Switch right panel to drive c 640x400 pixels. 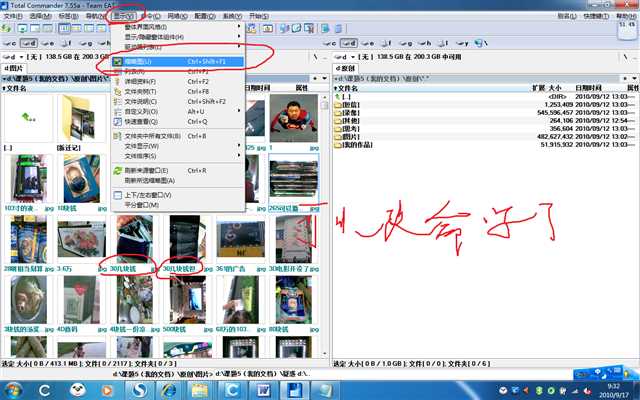click(x=329, y=43)
